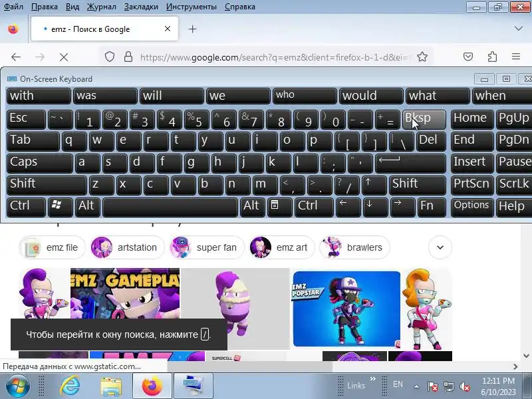Viewport: 532px width, 399px height.
Task: Toggle the Caps key
Action: point(40,163)
